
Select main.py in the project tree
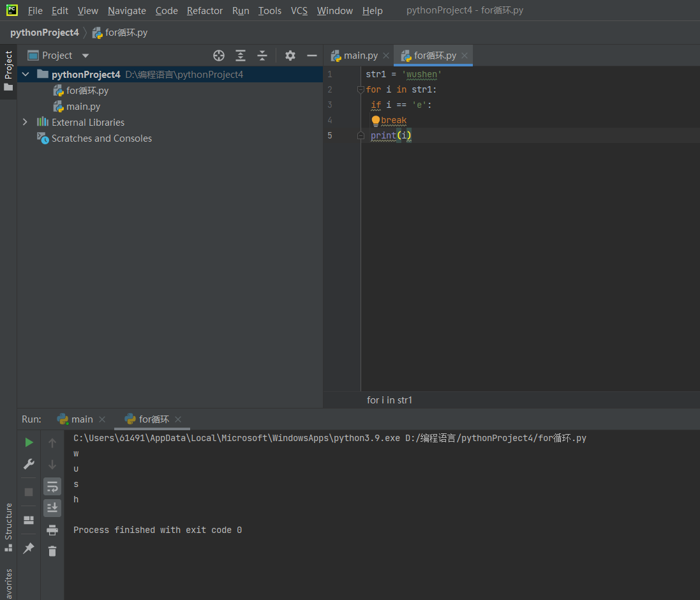pos(77,107)
